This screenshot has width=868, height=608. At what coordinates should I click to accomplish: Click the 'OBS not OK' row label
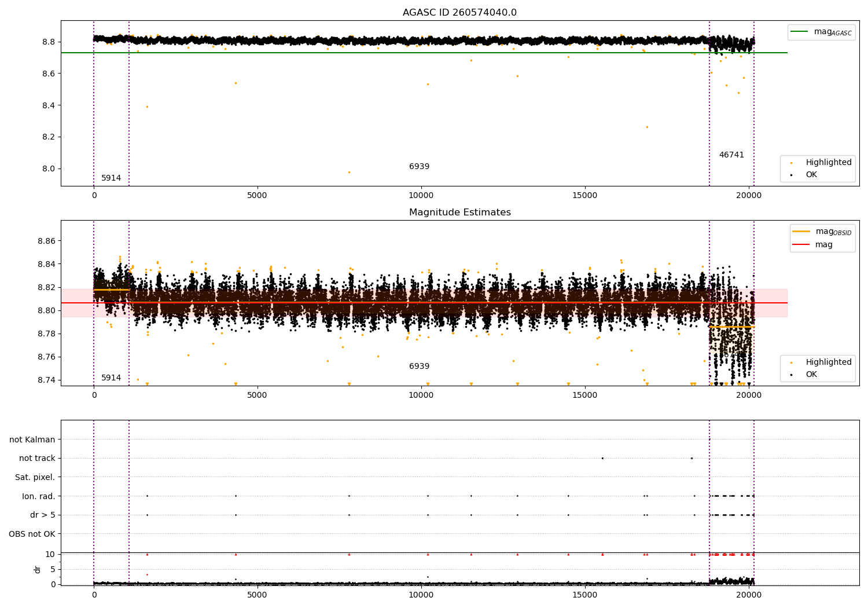(32, 534)
